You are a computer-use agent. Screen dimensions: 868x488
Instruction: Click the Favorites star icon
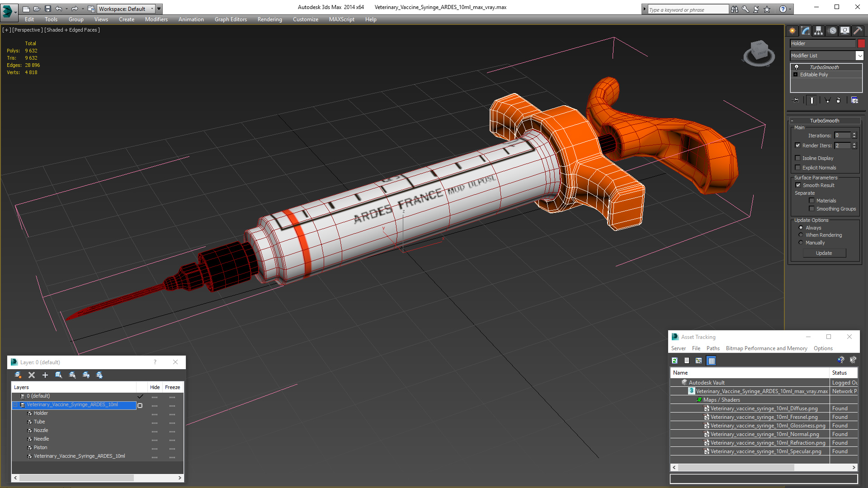pos(767,9)
